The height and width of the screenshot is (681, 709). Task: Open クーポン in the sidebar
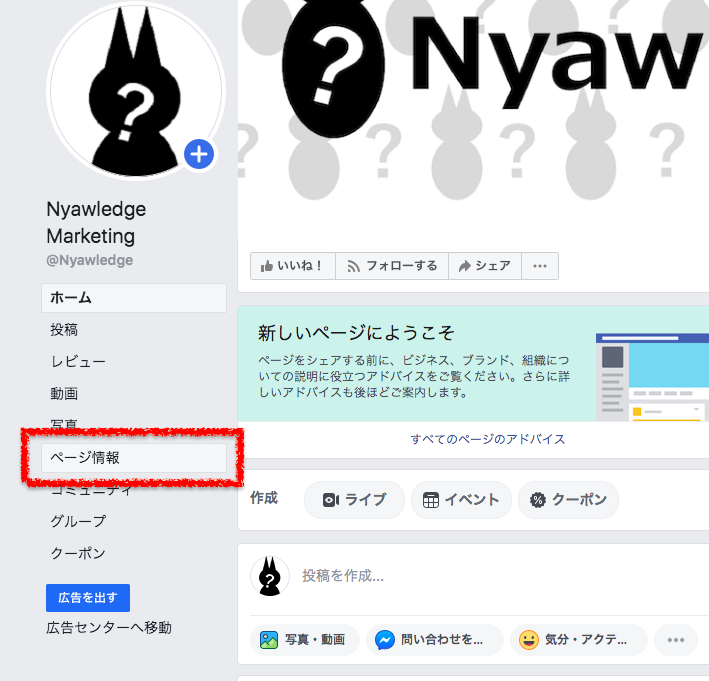click(78, 553)
